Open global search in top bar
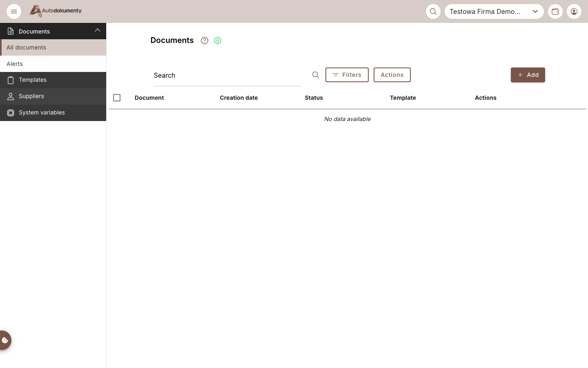The width and height of the screenshot is (588, 368). tap(433, 11)
